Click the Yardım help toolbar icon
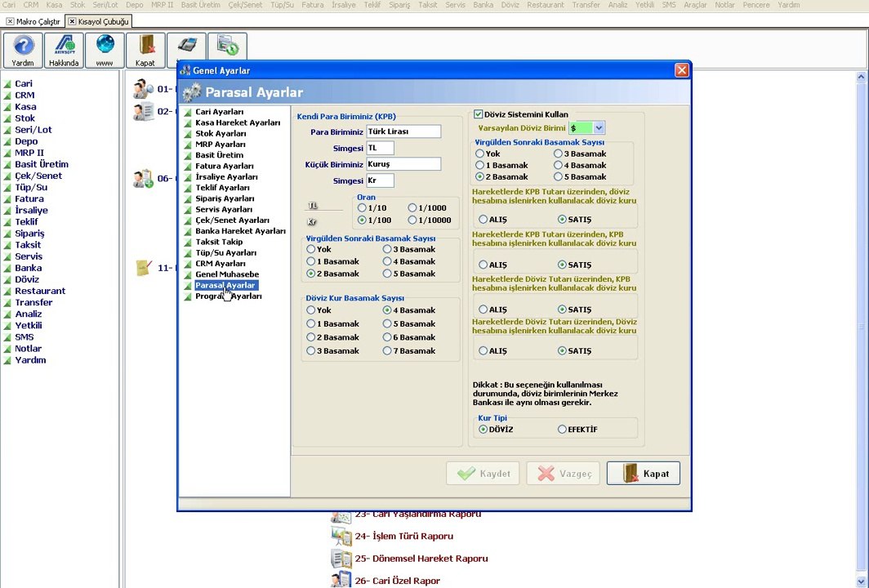This screenshot has width=869, height=588. click(23, 50)
